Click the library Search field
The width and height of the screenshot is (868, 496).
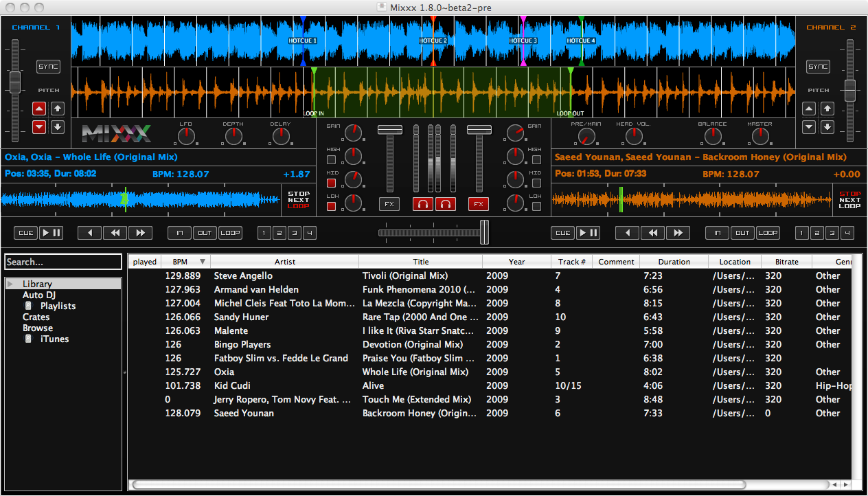(63, 262)
